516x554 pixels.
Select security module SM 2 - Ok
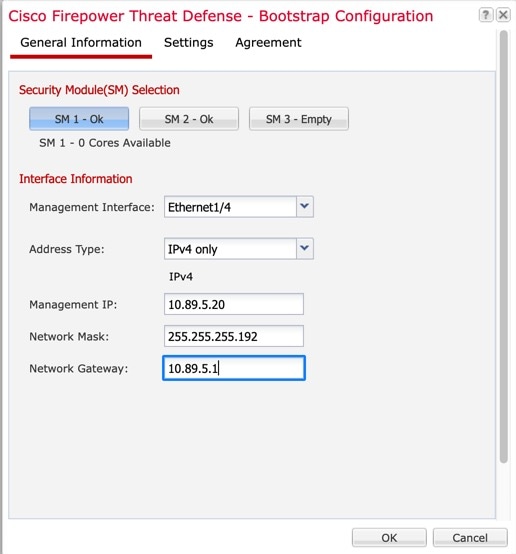[189, 119]
